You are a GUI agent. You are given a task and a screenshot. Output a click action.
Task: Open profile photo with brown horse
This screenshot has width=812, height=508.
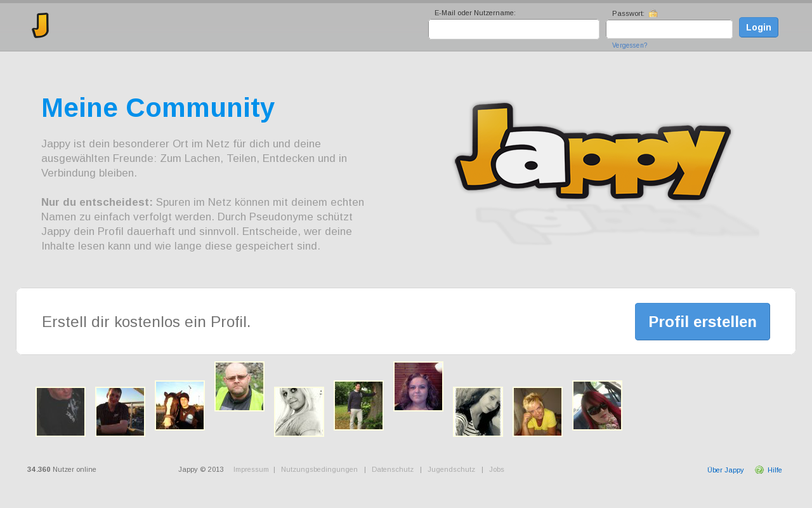coord(180,406)
